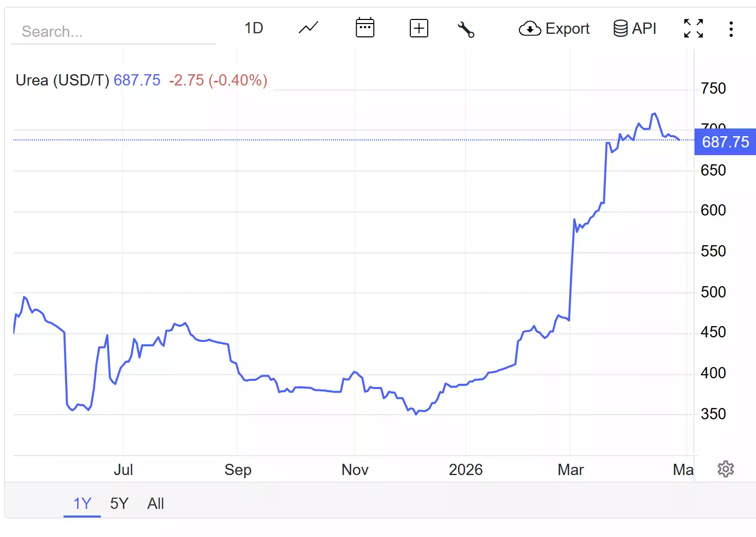
Task: Click inside the Search field
Action: coord(113,31)
